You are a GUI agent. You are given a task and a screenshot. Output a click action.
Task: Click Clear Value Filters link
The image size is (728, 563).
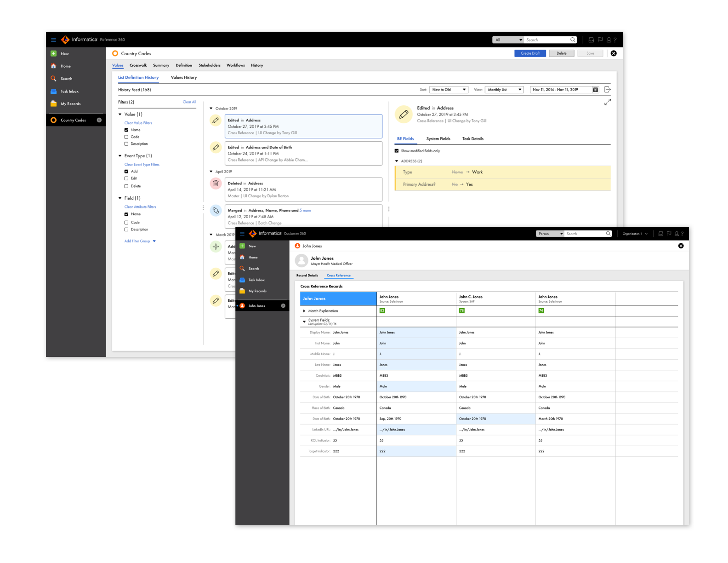click(x=138, y=123)
